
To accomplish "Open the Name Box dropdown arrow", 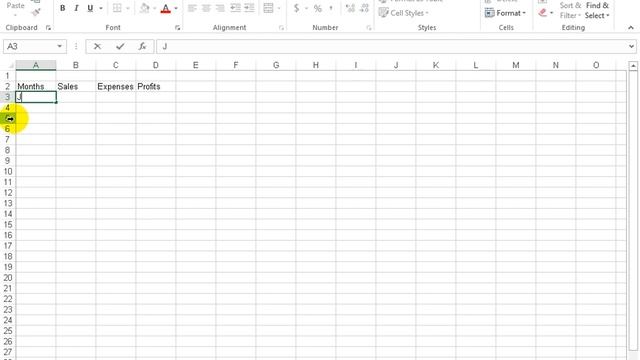I will (x=60, y=47).
